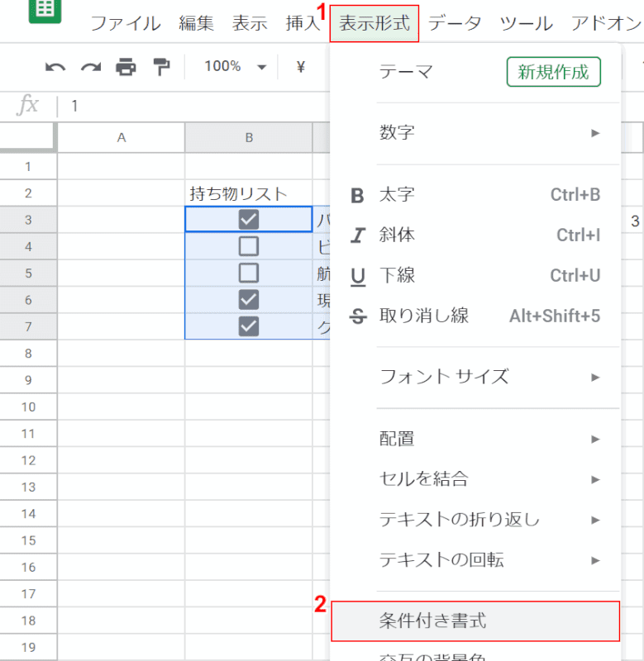Open the 編集 menu
The image size is (644, 661).
(196, 23)
